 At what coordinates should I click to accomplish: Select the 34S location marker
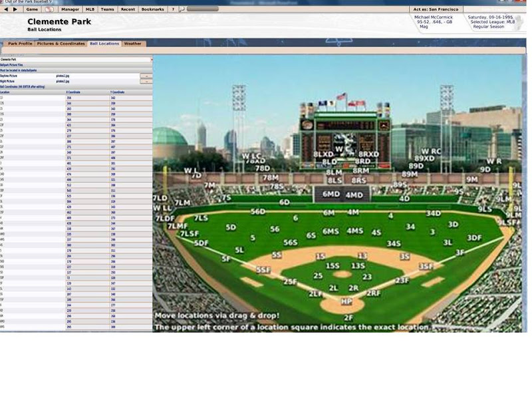tap(394, 243)
